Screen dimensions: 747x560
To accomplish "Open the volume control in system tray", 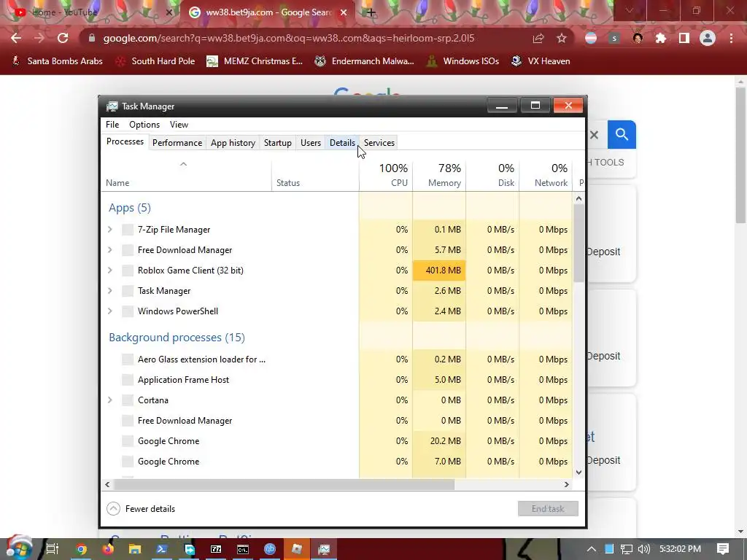I will [643, 549].
